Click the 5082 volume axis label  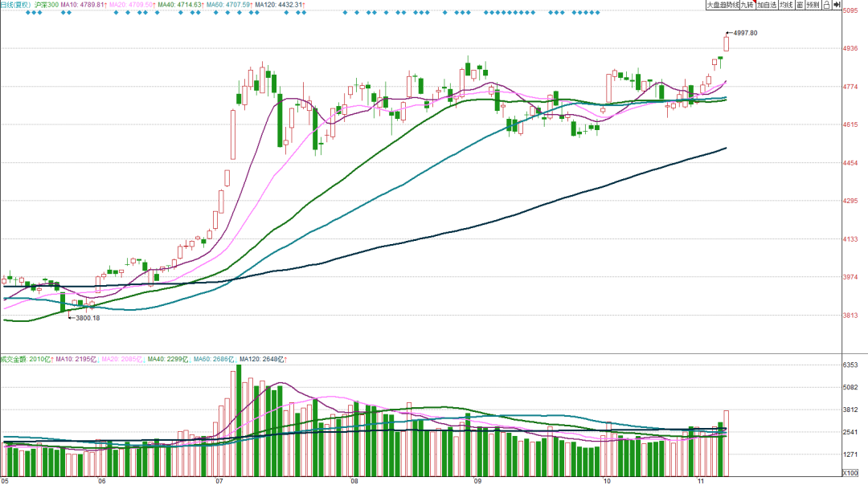point(850,388)
